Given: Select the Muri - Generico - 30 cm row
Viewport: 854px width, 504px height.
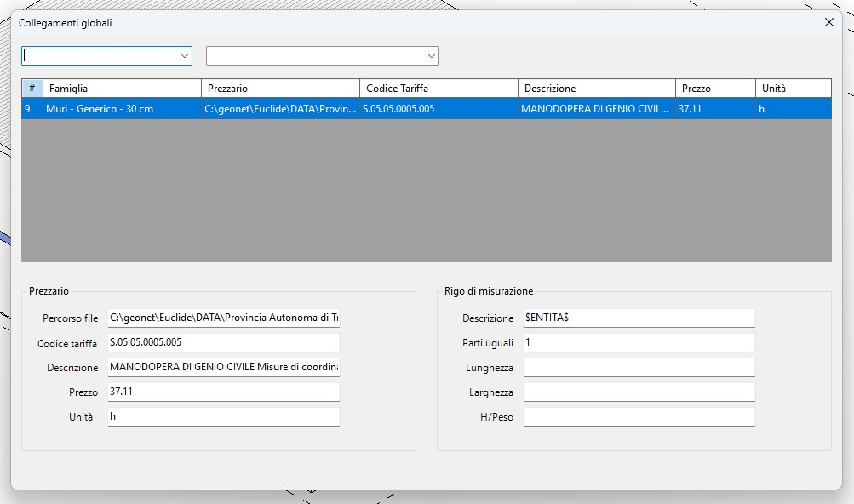Looking at the screenshot, I should point(100,109).
